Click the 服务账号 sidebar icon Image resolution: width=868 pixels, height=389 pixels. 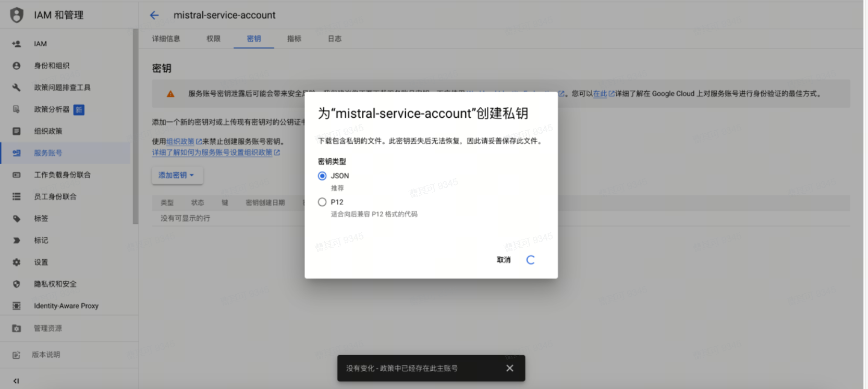[17, 153]
